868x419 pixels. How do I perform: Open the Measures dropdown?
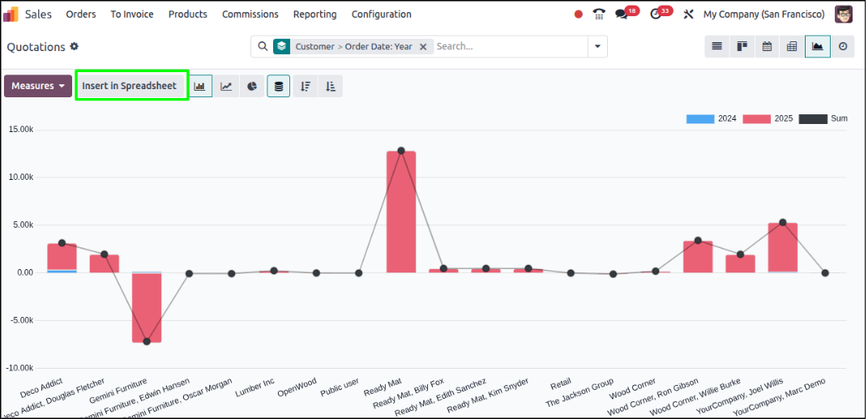pos(38,86)
